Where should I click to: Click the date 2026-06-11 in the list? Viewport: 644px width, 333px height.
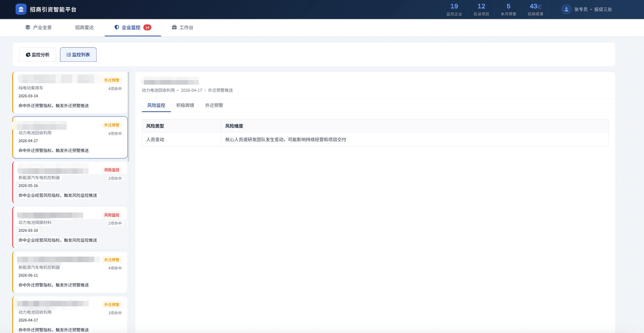click(28, 275)
